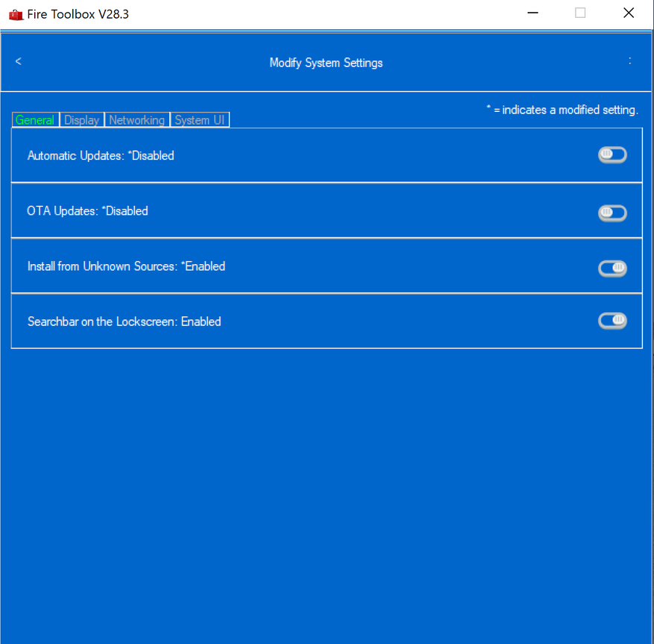Click the OTA Updates: *Disabled label
The image size is (654, 644).
click(87, 211)
